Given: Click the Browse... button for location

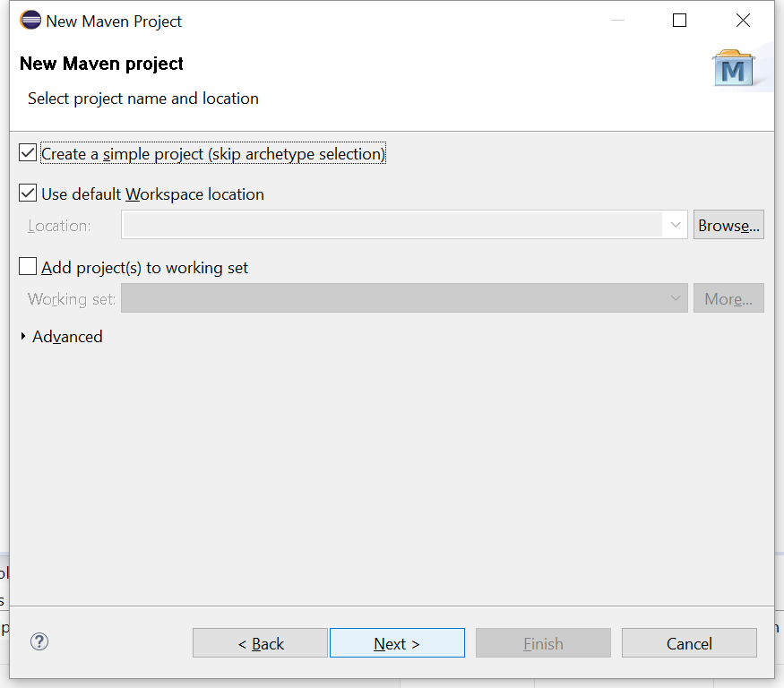Looking at the screenshot, I should tap(728, 225).
